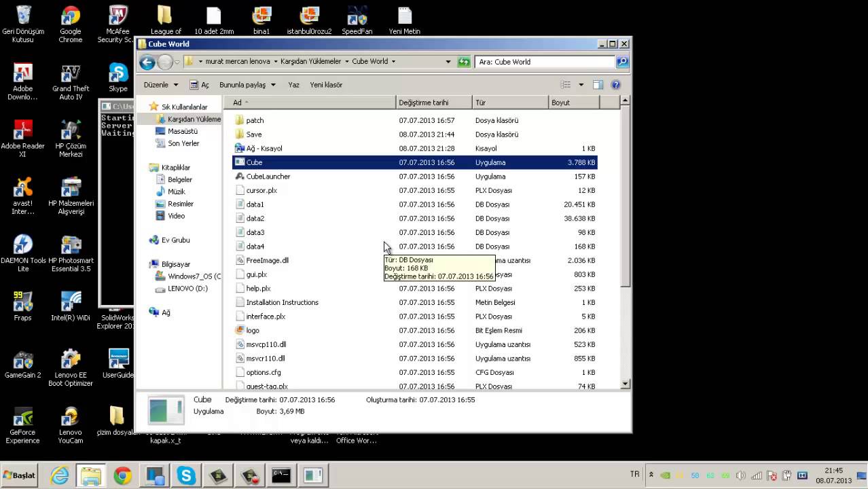The height and width of the screenshot is (489, 868).
Task: Open the view options dropdown arrow
Action: 581,85
